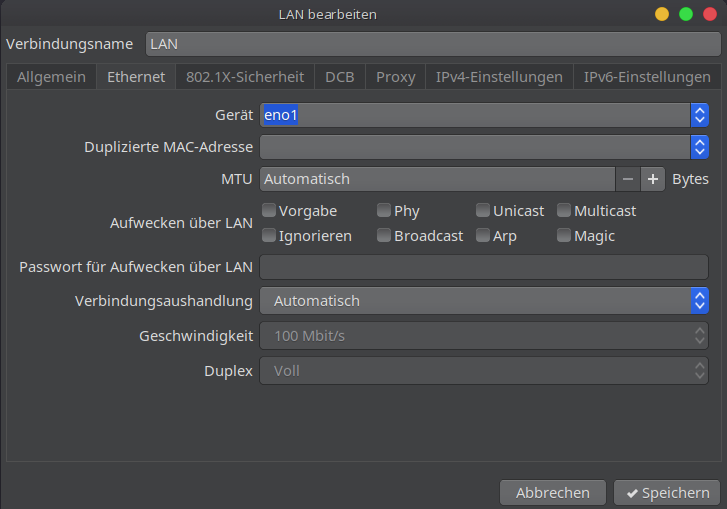This screenshot has height=509, width=727.
Task: Click the MTU plus increment button
Action: pos(653,179)
